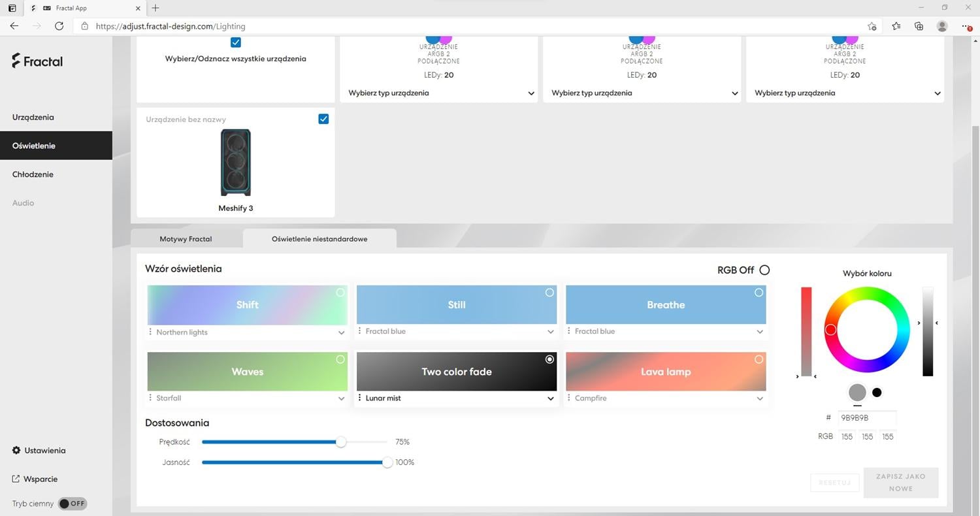980x516 pixels.
Task: Open the Chłodzenie section in sidebar
Action: pyautogui.click(x=33, y=174)
